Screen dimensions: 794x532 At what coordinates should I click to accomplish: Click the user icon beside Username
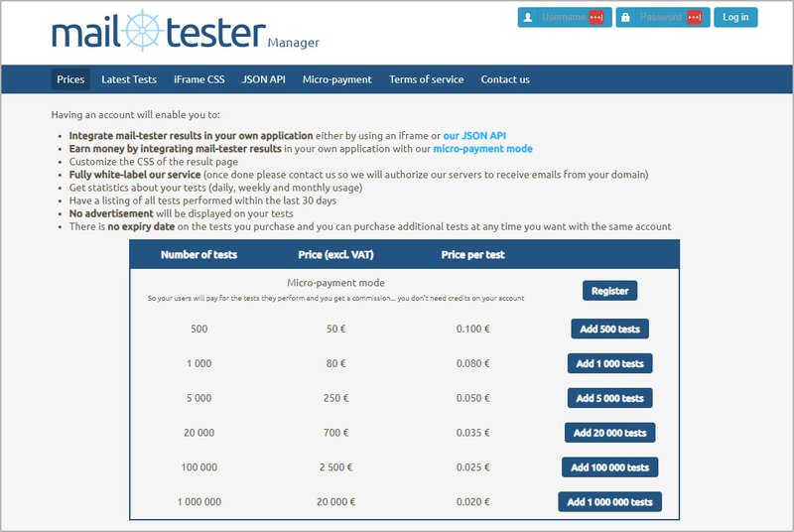(x=528, y=17)
